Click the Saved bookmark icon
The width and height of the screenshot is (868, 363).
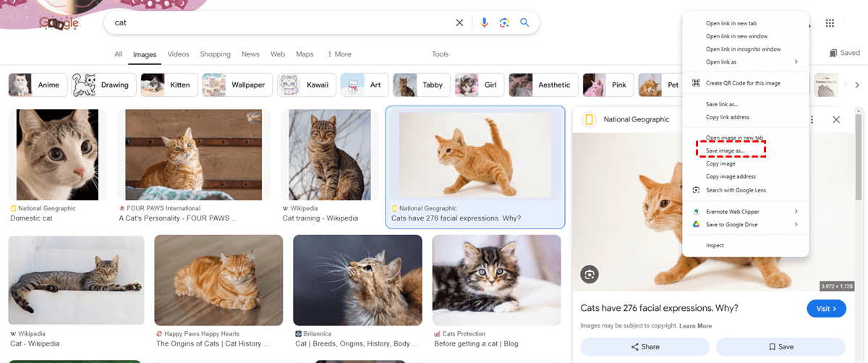[833, 53]
